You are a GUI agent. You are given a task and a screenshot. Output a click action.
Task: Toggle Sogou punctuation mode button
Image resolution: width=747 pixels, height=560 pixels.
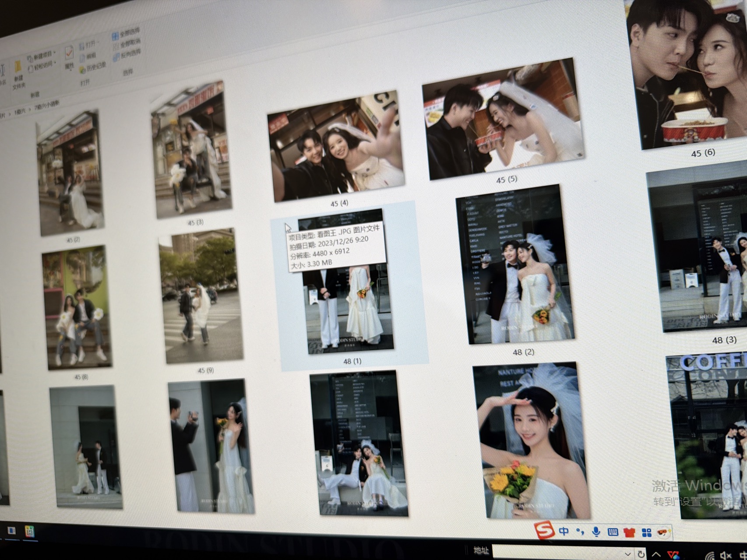(580, 532)
